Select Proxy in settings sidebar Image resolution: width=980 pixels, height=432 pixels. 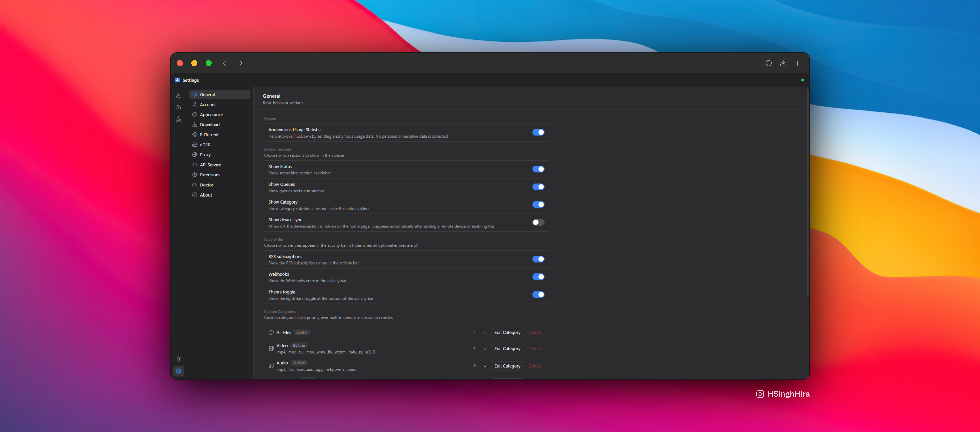[x=220, y=155]
